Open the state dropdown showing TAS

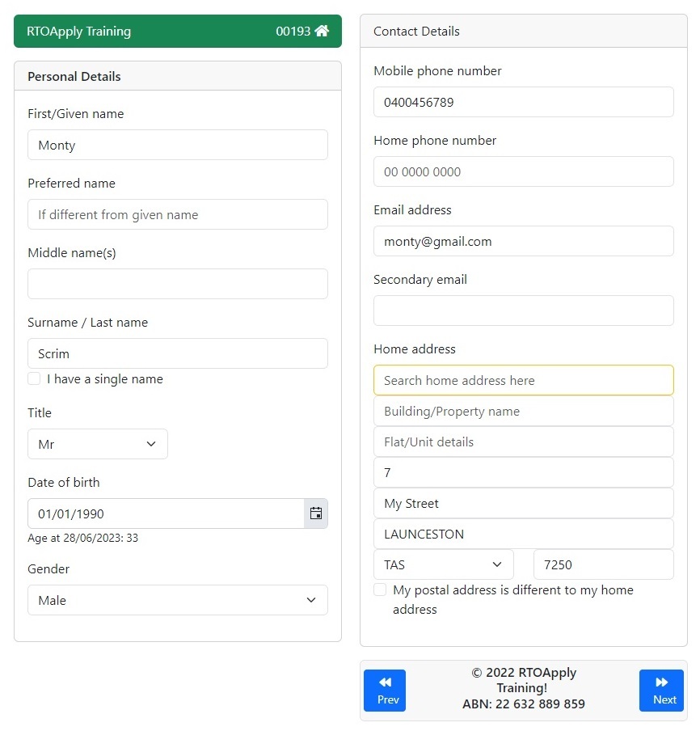(443, 564)
